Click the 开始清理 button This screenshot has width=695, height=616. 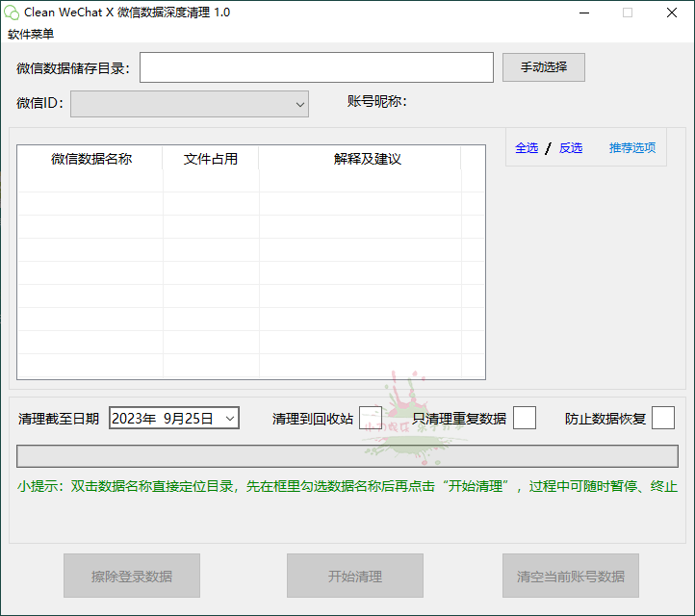(x=355, y=576)
